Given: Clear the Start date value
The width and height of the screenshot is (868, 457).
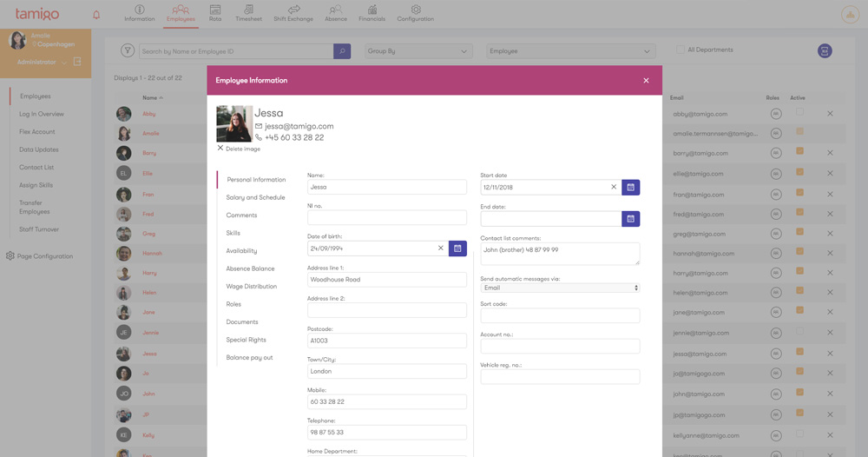Looking at the screenshot, I should click(613, 187).
